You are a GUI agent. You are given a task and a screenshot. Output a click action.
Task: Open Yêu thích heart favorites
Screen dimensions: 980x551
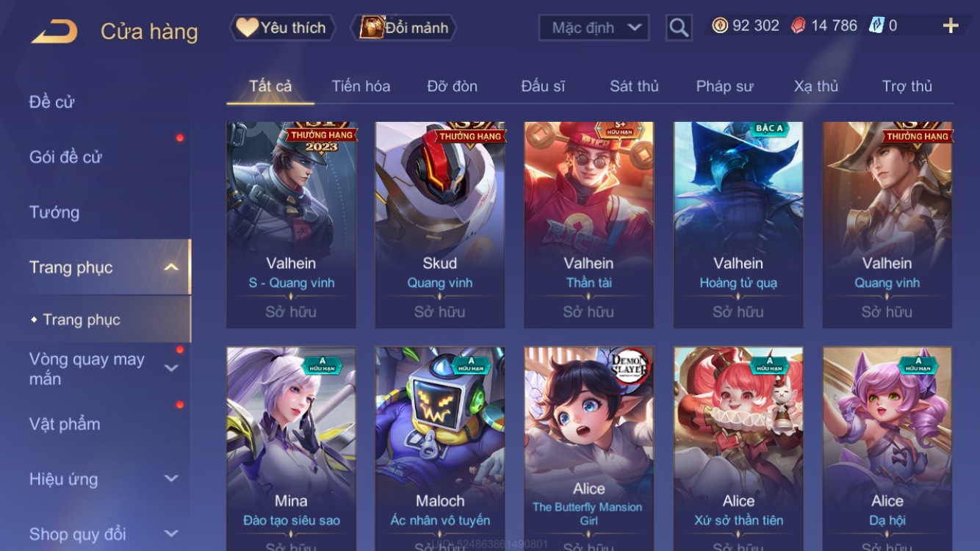pyautogui.click(x=282, y=28)
